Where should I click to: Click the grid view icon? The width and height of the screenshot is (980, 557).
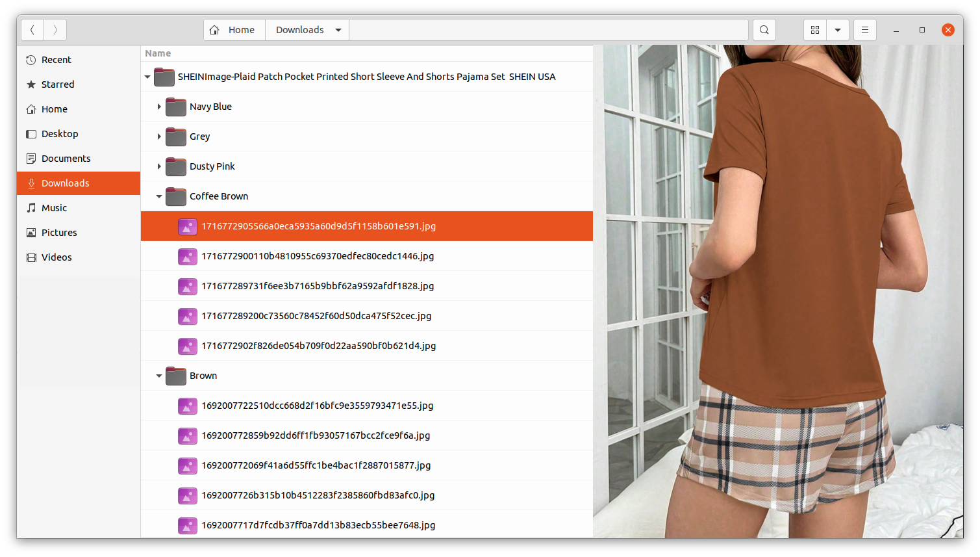pyautogui.click(x=814, y=29)
